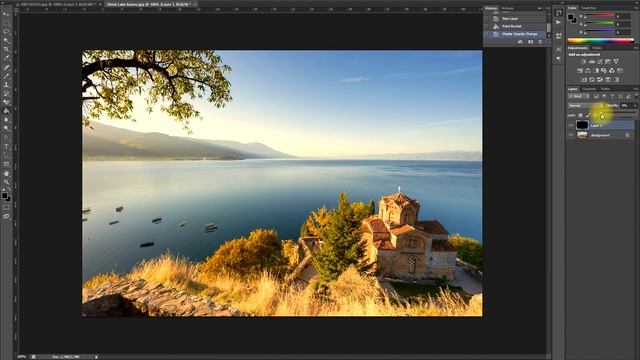Add a Curves adjustment

coord(600,62)
